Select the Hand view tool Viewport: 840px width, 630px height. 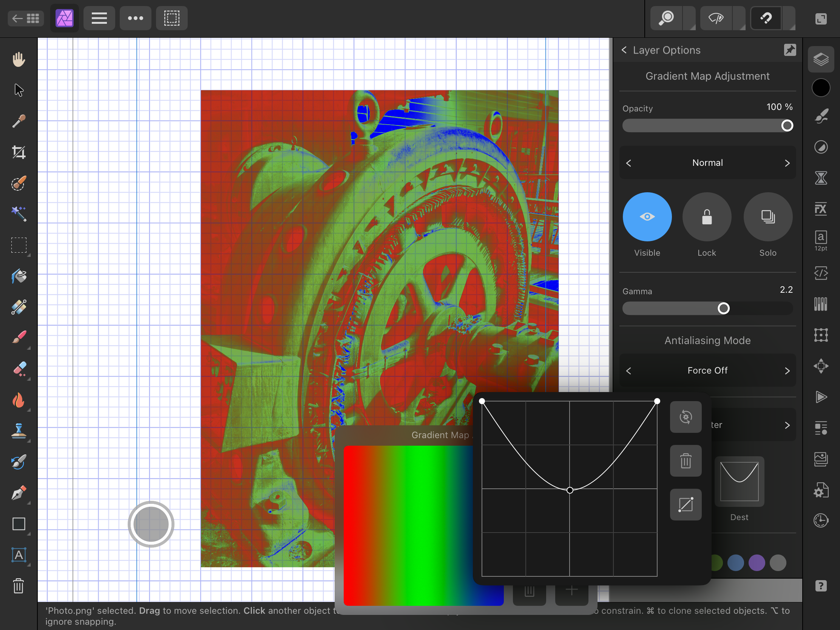coord(19,59)
